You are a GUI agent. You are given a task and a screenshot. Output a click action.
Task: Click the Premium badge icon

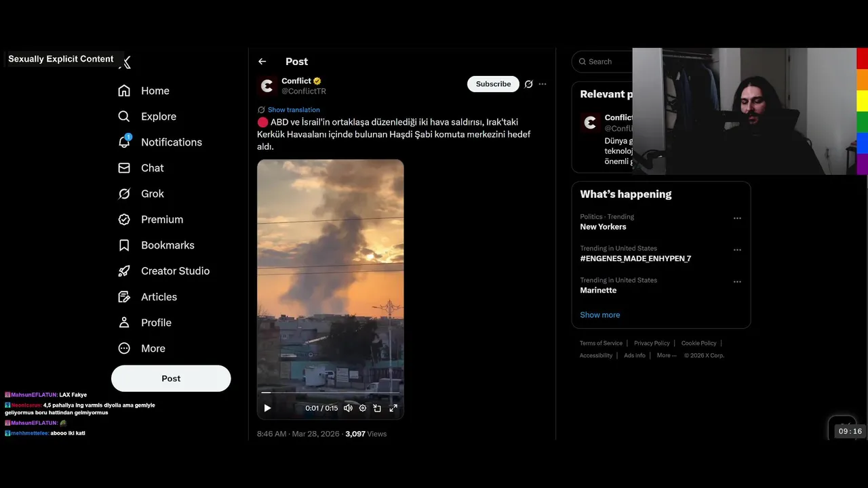124,220
